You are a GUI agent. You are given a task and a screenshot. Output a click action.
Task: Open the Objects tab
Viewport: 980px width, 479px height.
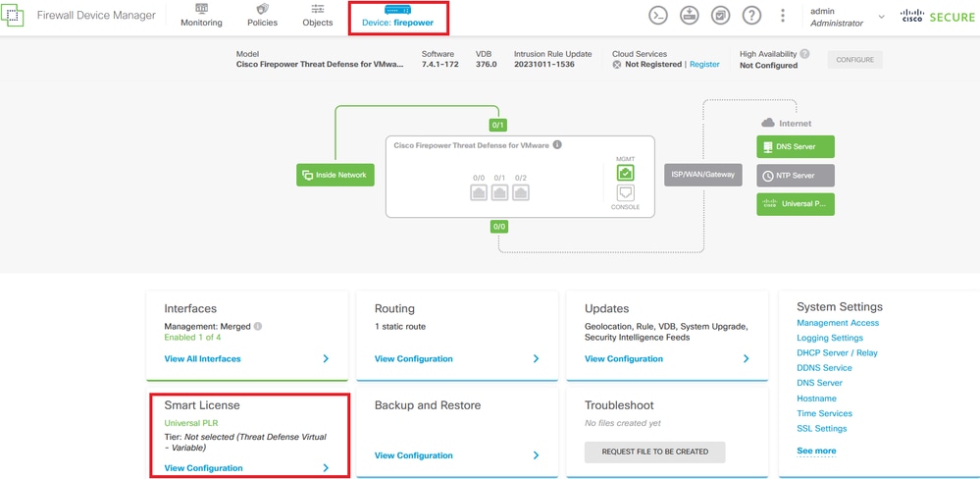tap(318, 16)
